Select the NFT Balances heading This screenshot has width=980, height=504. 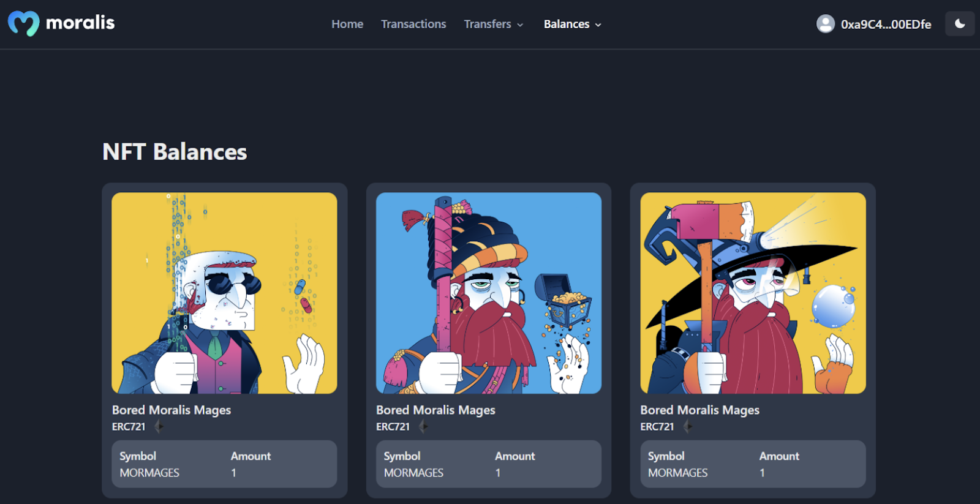[x=175, y=152]
